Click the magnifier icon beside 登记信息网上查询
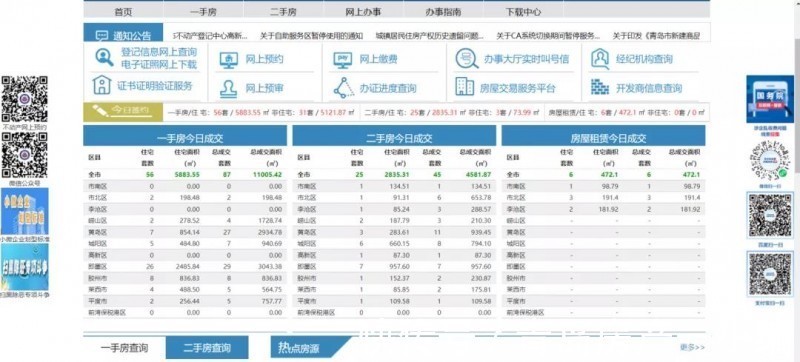Image resolution: width=800 pixels, height=362 pixels. click(x=104, y=57)
